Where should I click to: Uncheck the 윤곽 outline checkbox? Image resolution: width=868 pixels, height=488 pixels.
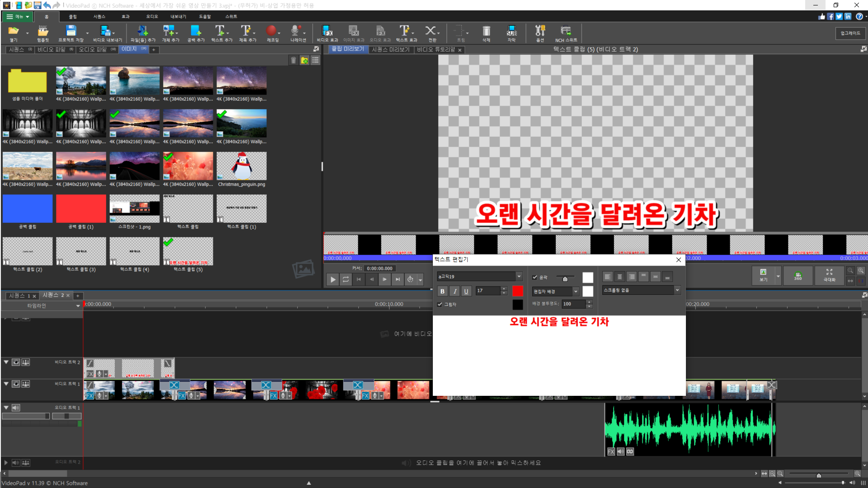(535, 277)
